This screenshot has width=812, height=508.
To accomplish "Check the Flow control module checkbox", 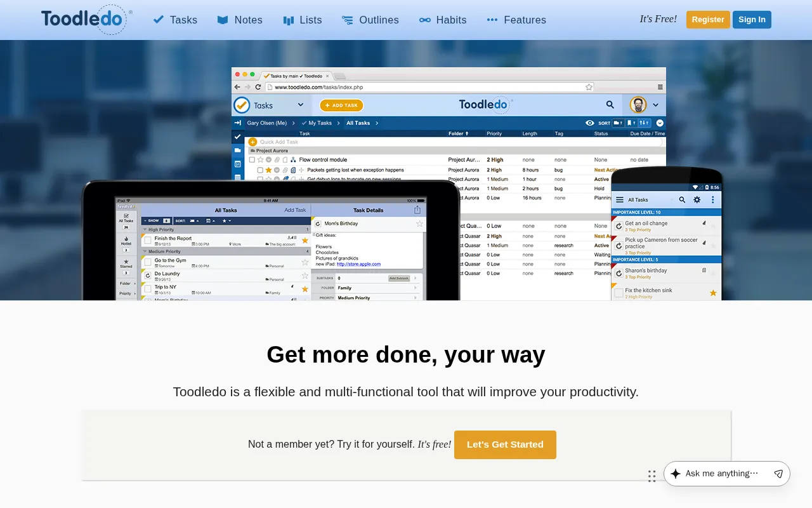I will click(252, 160).
